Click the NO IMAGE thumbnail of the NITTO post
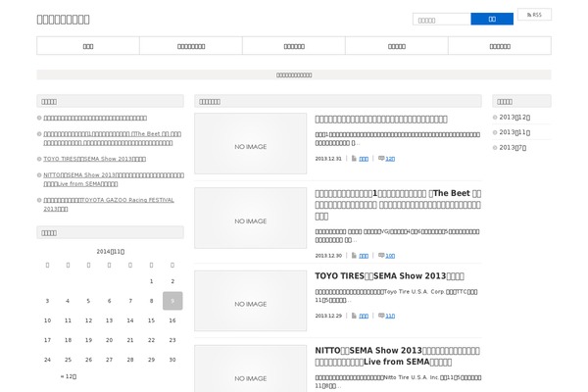This screenshot has height=392, width=588. (251, 368)
